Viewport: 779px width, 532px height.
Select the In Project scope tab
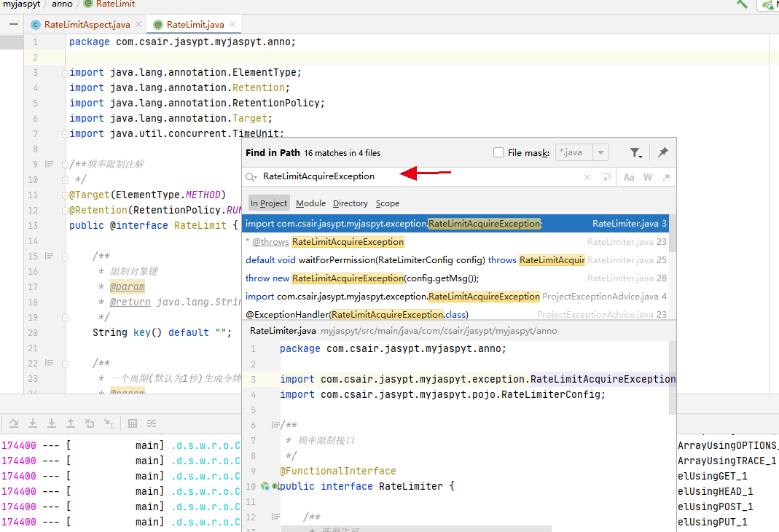[x=269, y=203]
